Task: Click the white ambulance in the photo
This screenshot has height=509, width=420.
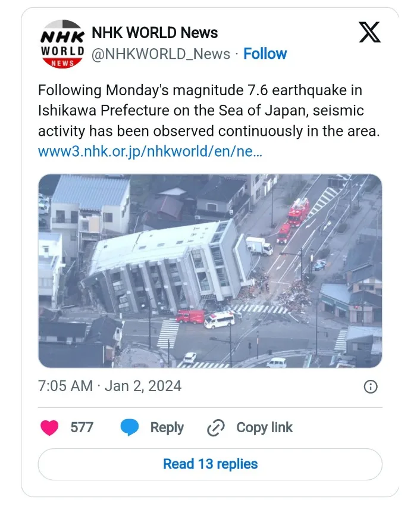Action: tap(220, 320)
